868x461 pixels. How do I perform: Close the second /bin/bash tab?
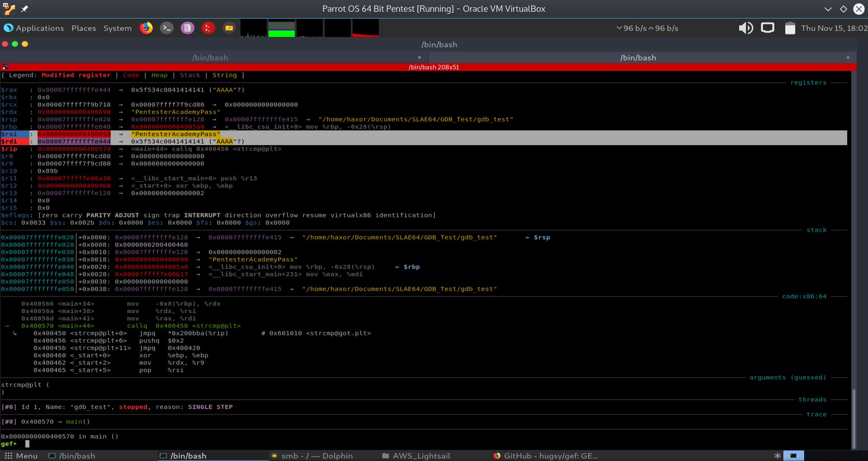tap(848, 57)
